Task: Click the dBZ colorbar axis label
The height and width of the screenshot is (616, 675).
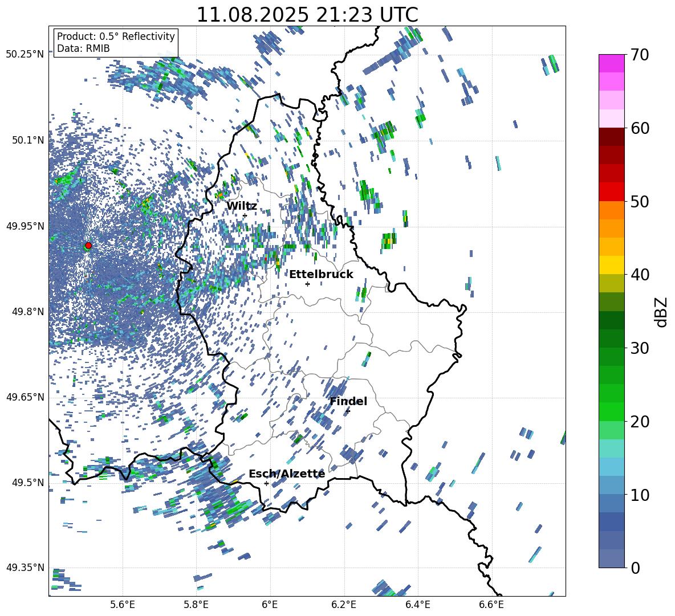Action: point(661,312)
